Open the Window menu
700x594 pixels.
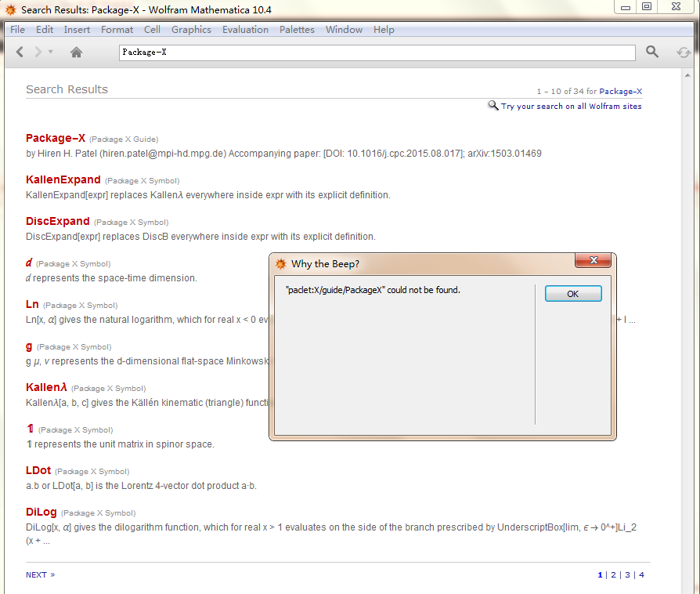344,30
